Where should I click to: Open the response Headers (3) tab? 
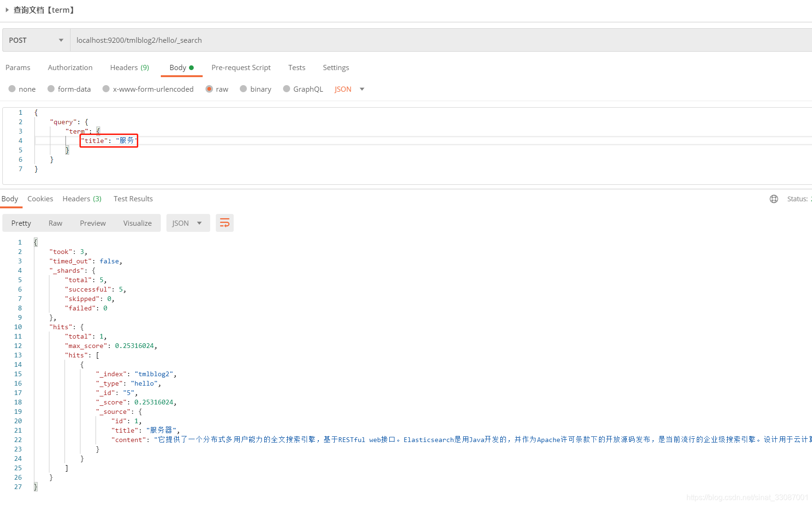pos(82,199)
